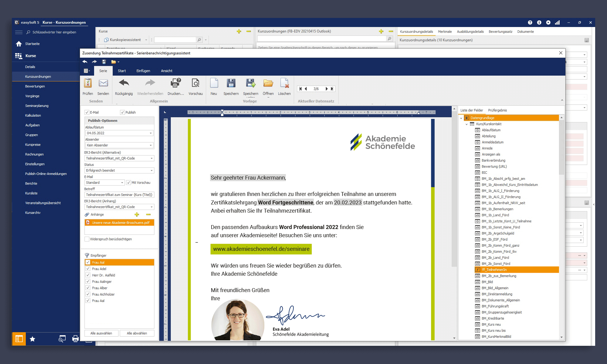
Task: Click the play icon in title bar
Action: tap(548, 22)
